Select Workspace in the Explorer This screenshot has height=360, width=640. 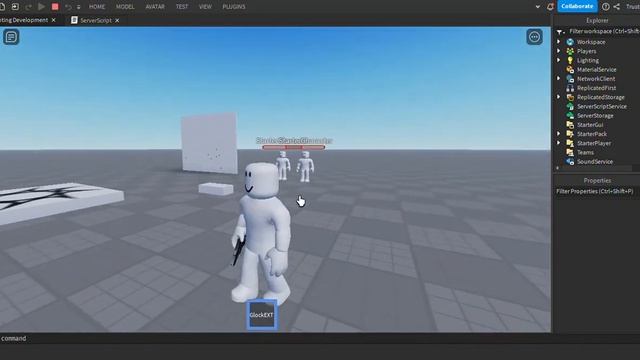point(591,42)
